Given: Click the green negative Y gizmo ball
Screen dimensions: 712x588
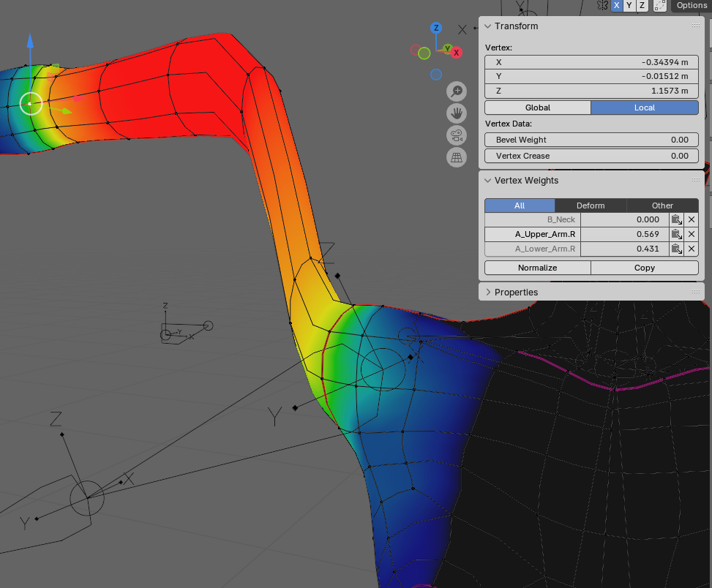Looking at the screenshot, I should pos(424,53).
